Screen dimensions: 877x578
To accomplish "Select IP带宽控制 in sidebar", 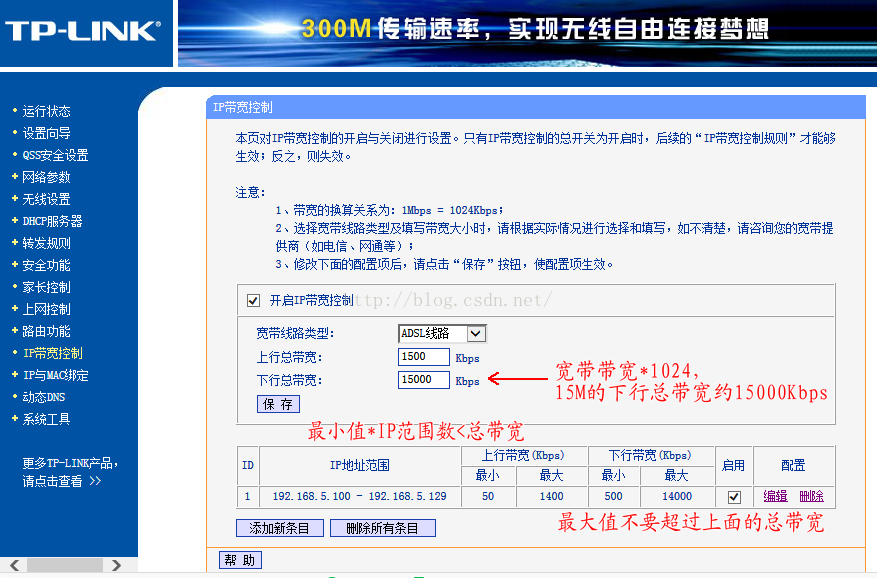I will [x=53, y=353].
